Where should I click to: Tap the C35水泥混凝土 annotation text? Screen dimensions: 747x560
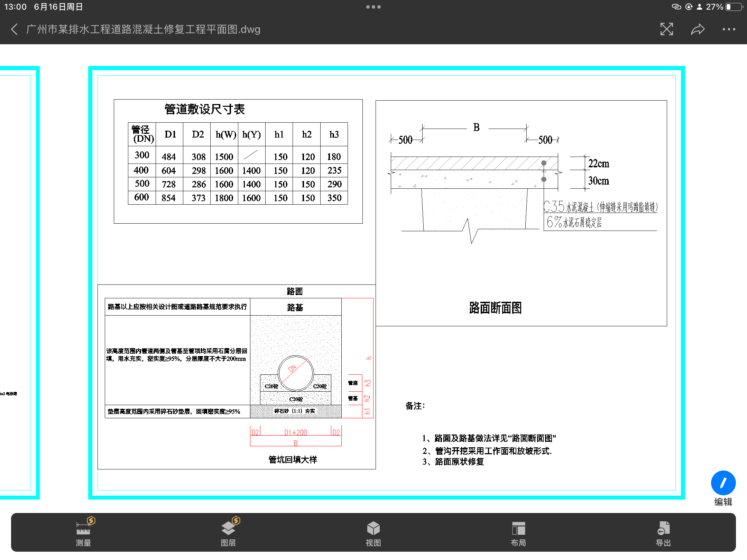pyautogui.click(x=600, y=207)
